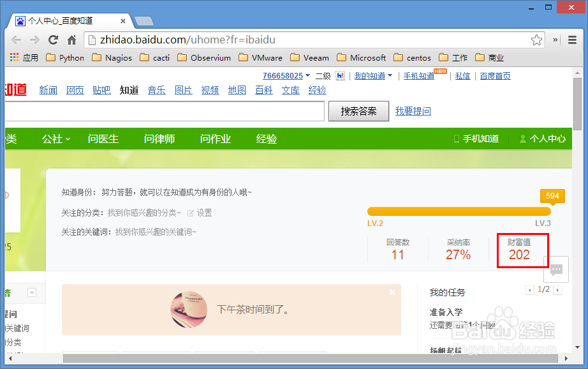Open the 手机知道 top link
The width and height of the screenshot is (588, 369).
[418, 76]
